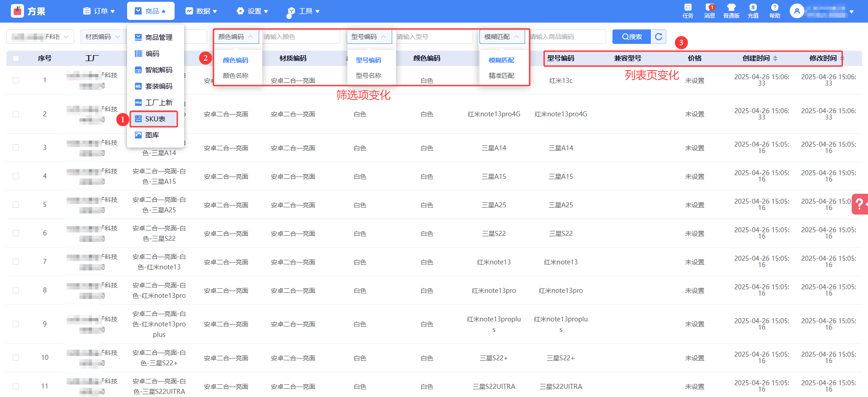Choose 颜色名称 in the color dropdown list
This screenshot has height=397, width=868.
coord(236,76)
